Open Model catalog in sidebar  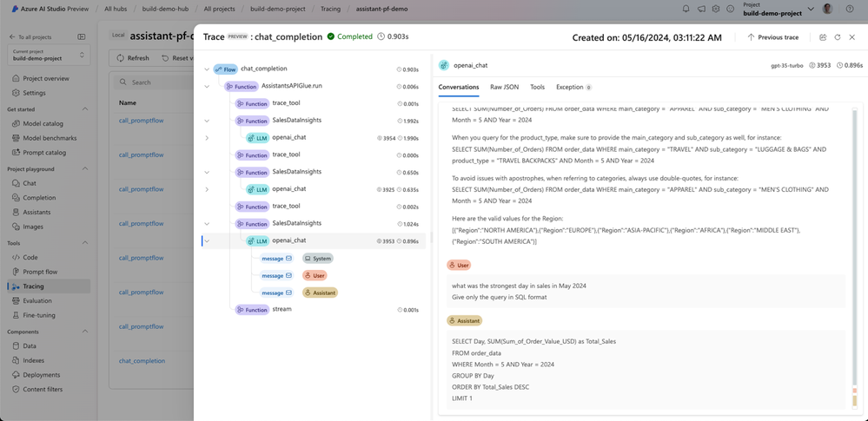(43, 124)
